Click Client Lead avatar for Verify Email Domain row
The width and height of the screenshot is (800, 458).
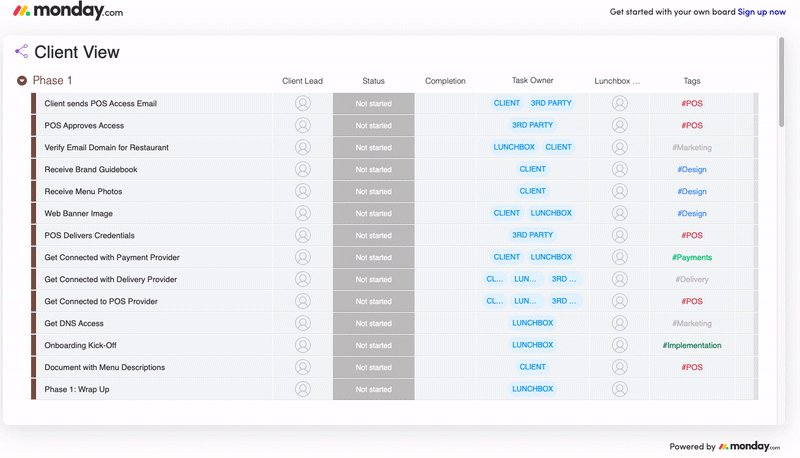[x=303, y=147]
